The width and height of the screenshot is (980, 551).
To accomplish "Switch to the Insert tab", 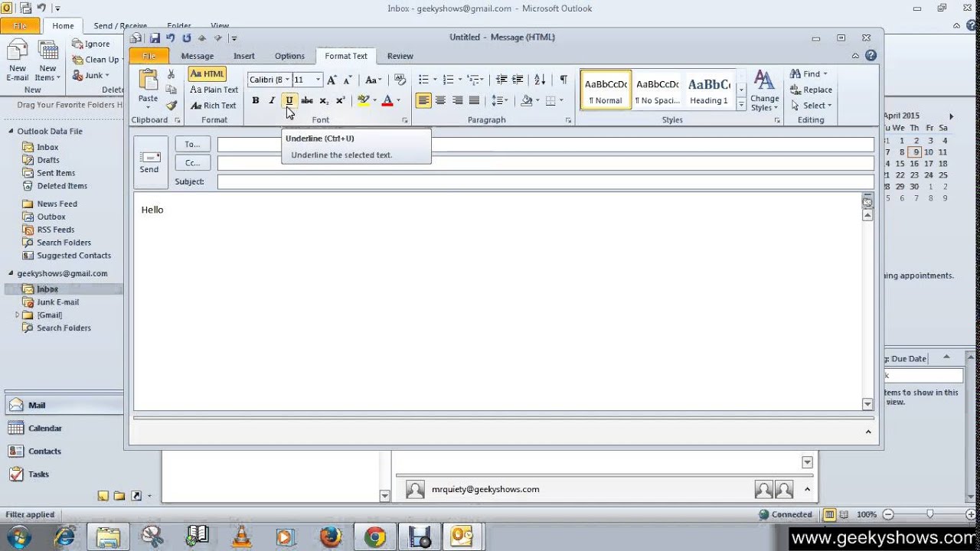I will coord(244,56).
